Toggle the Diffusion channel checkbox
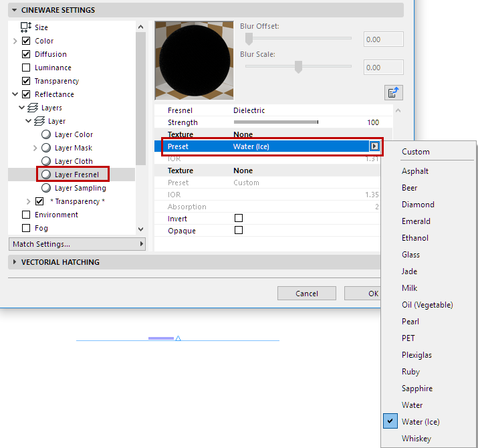478x448 pixels. coord(26,54)
